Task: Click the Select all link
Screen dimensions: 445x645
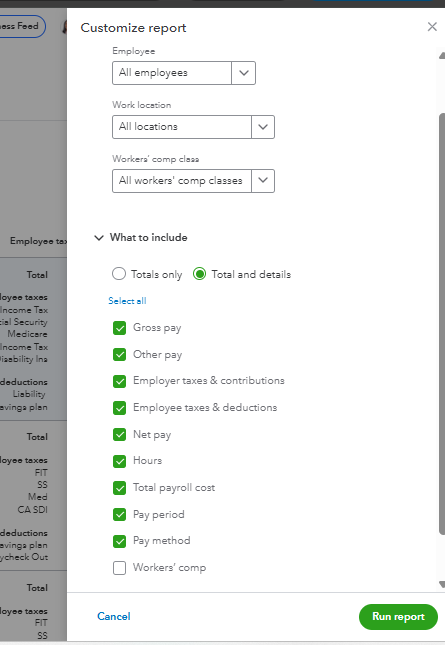Action: click(x=127, y=301)
